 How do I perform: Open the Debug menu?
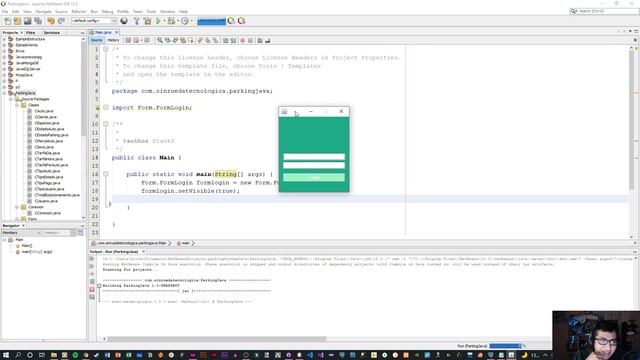click(107, 11)
